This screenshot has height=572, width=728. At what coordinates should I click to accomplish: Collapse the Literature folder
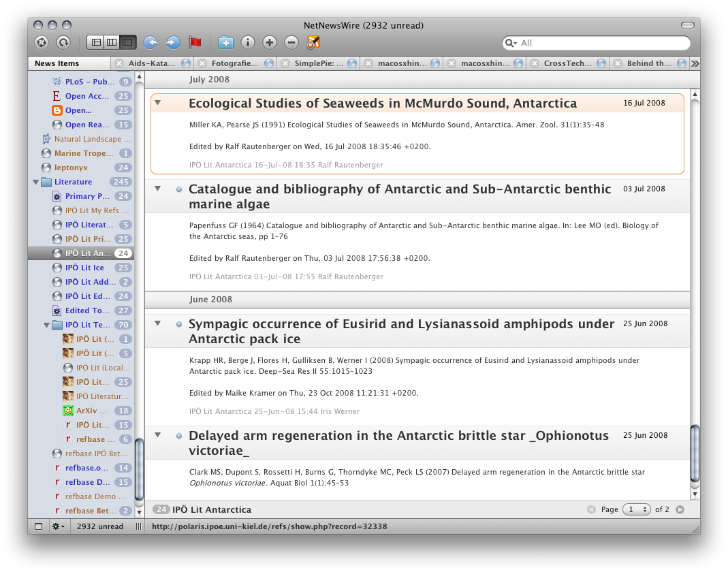[35, 182]
